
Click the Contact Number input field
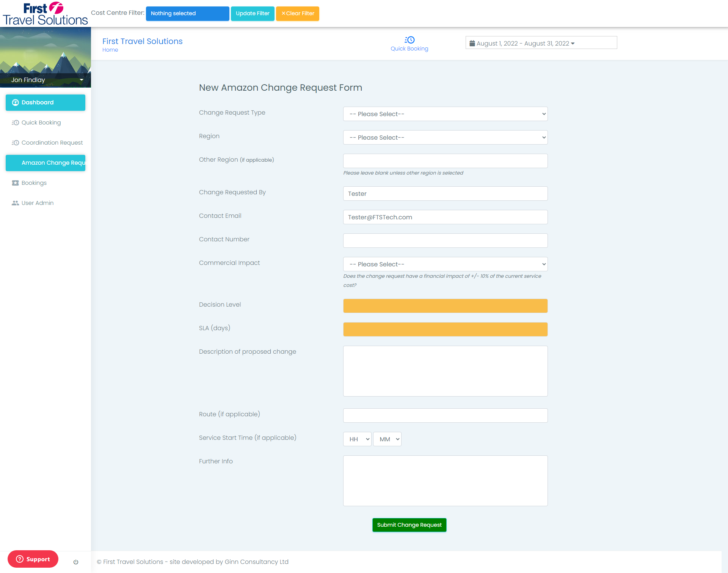pyautogui.click(x=445, y=241)
